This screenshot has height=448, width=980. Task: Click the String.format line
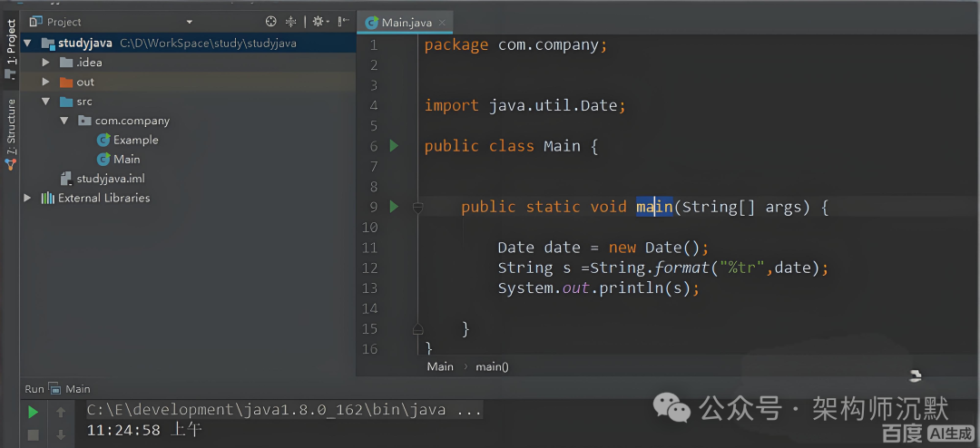coord(662,268)
